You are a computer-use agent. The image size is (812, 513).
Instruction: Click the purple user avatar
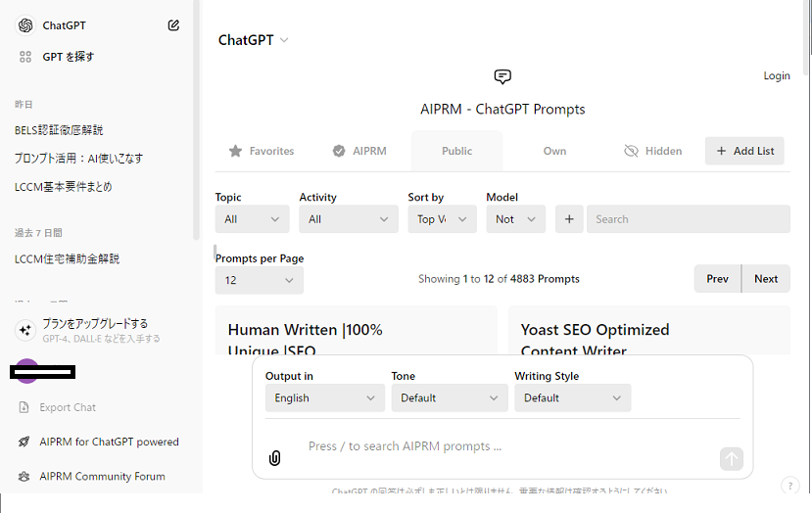(26, 371)
